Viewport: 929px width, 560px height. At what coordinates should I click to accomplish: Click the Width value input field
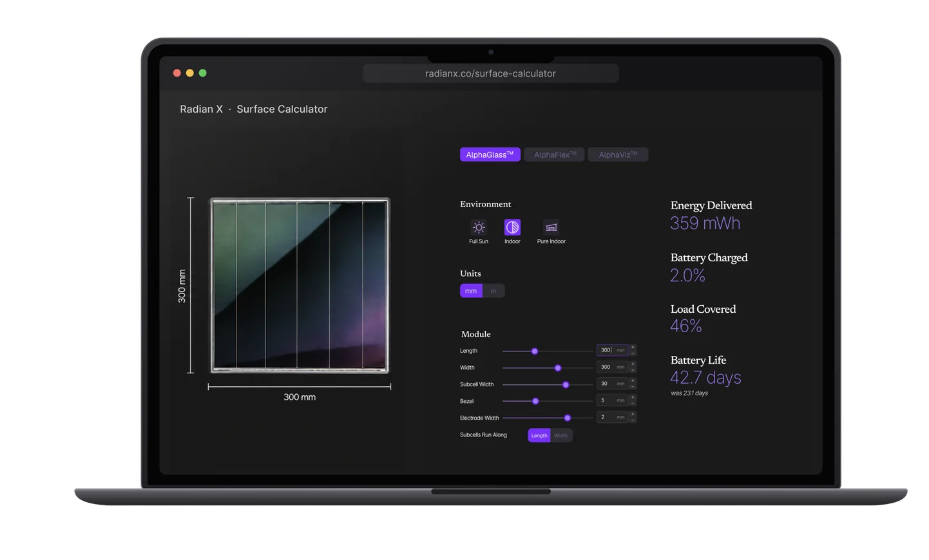[612, 367]
